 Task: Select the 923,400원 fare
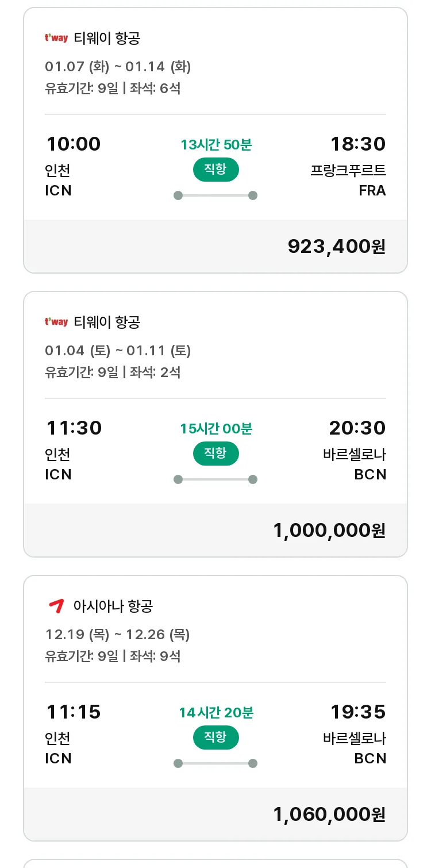coord(336,246)
